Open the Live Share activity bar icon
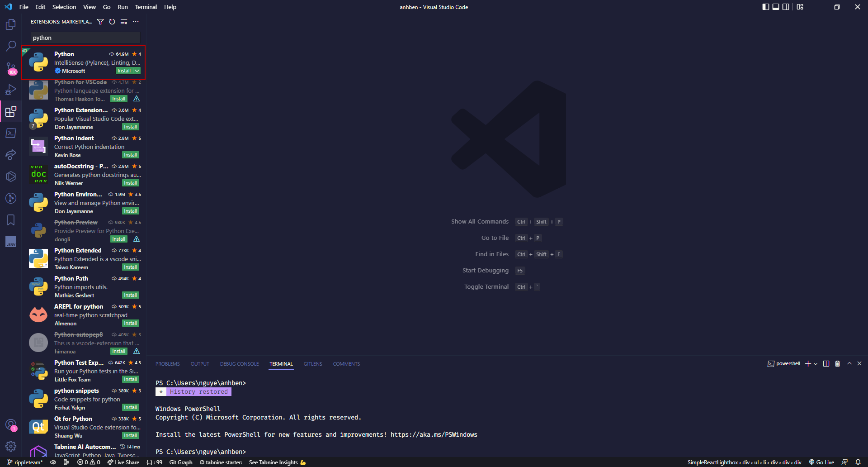The width and height of the screenshot is (868, 467). point(11,155)
